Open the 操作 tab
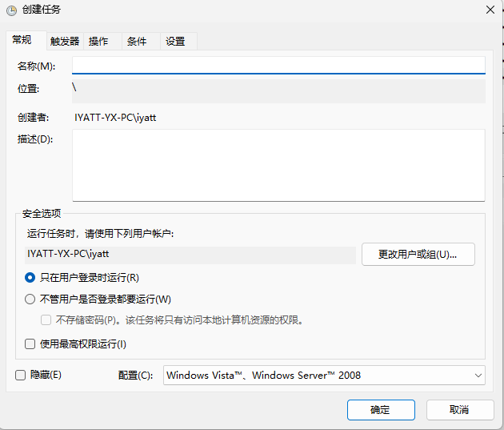Screen dimensions: 504x430 [98, 42]
